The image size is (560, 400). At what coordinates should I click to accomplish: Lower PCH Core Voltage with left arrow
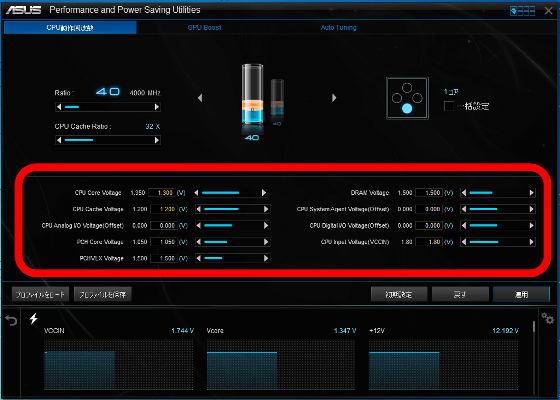click(199, 242)
